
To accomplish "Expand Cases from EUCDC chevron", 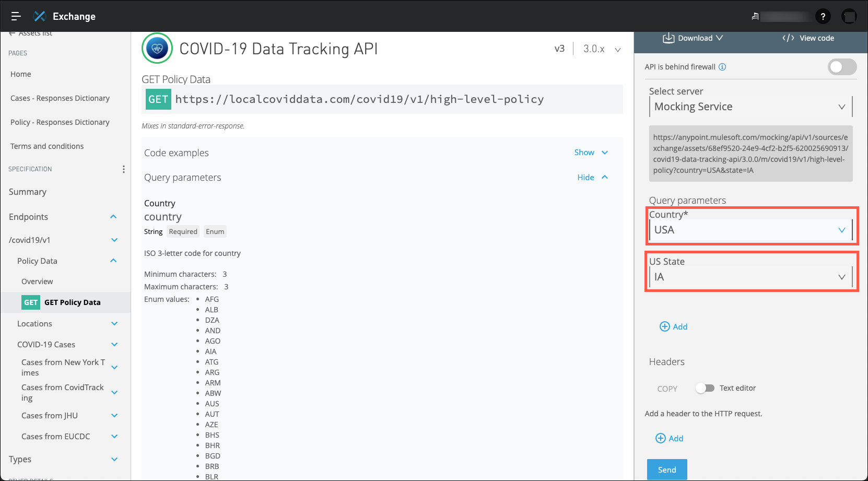I will click(114, 437).
